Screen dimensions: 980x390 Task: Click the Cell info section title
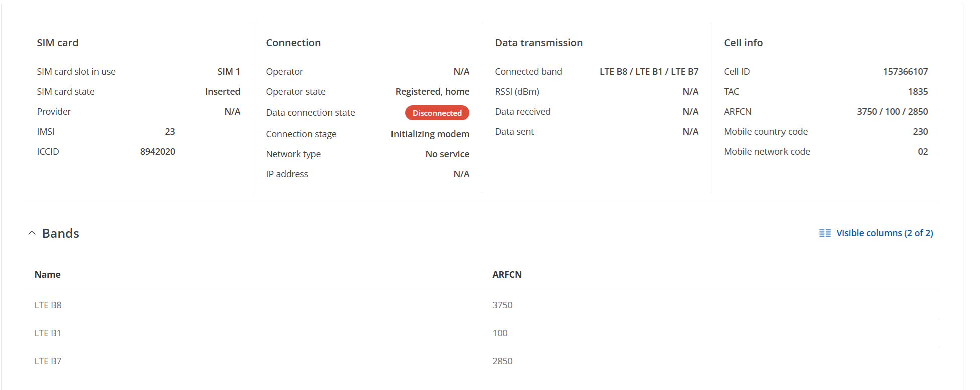[743, 43]
